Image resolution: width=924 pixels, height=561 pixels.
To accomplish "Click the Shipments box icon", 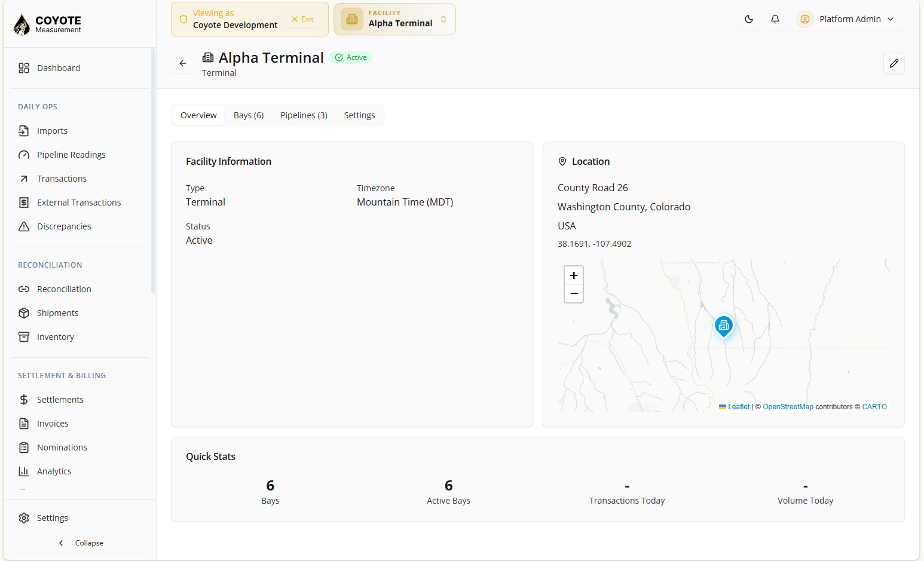I will (x=24, y=313).
